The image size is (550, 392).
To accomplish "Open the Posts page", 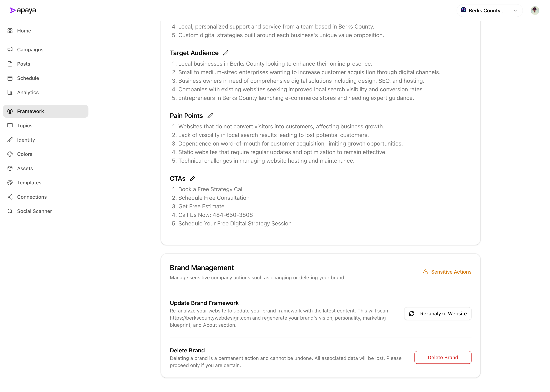I will coord(24,64).
